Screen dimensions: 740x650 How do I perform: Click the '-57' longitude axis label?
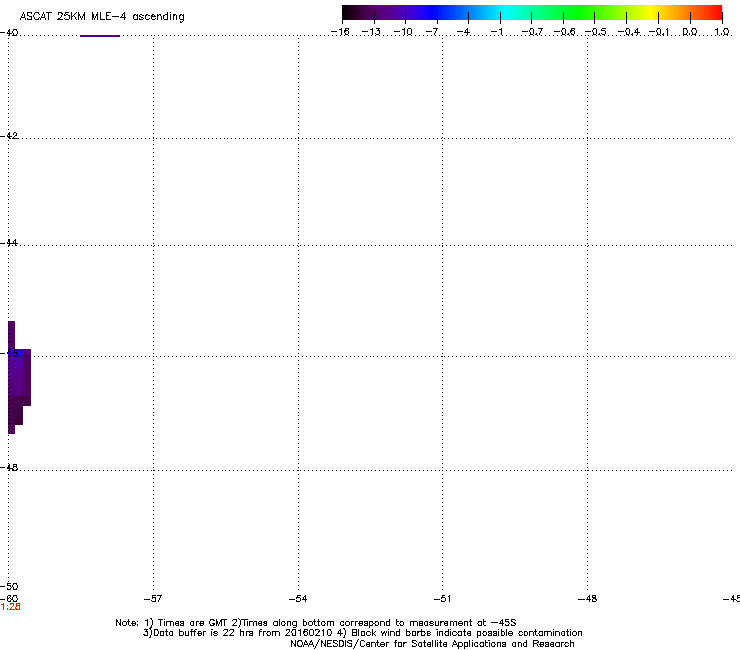[153, 599]
